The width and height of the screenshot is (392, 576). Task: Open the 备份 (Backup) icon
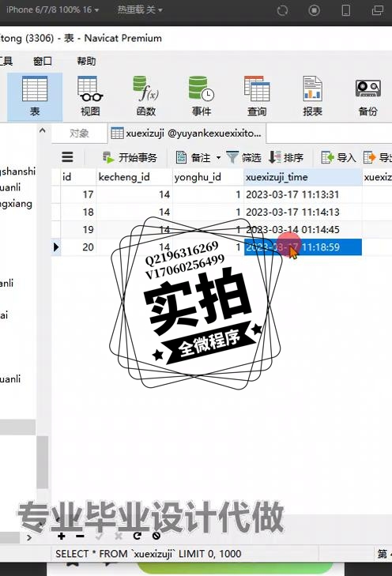tap(367, 96)
